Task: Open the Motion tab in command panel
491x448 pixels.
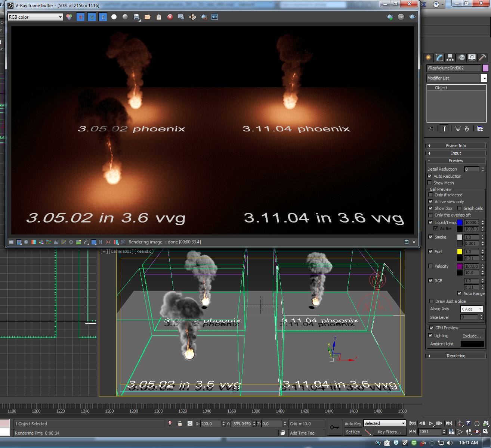Action: pyautogui.click(x=461, y=57)
